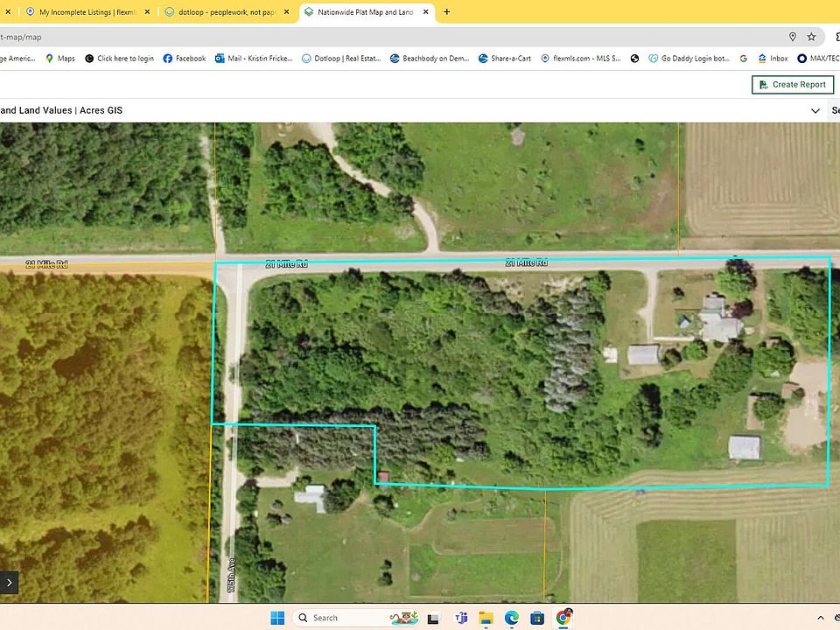
Task: Open a new browser tab
Action: 447,12
